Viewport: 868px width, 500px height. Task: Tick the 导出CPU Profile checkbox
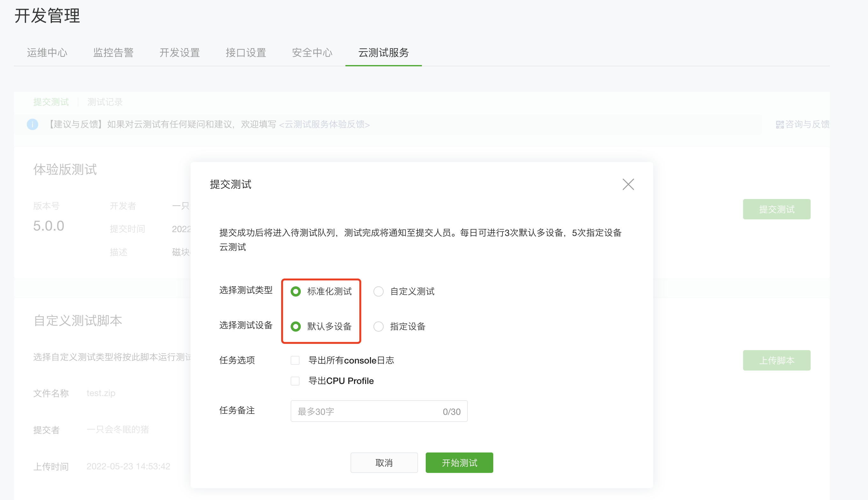click(x=295, y=381)
